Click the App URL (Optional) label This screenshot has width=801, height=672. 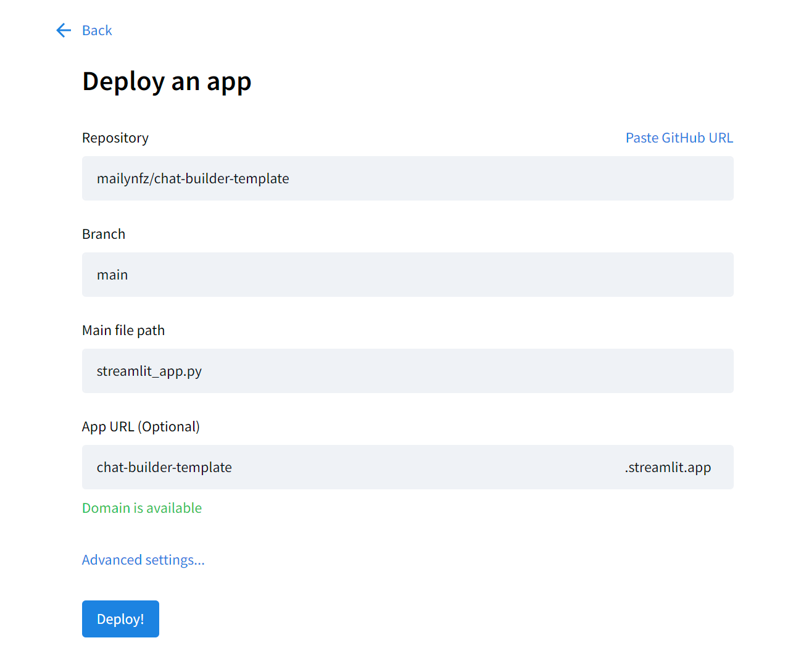(x=141, y=426)
